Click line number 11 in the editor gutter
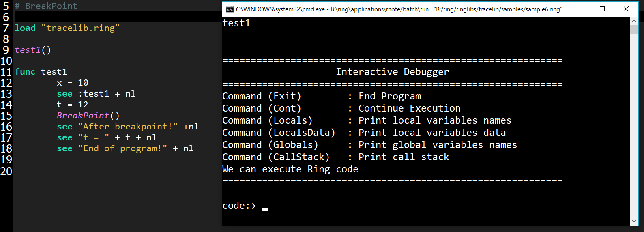 pyautogui.click(x=6, y=72)
